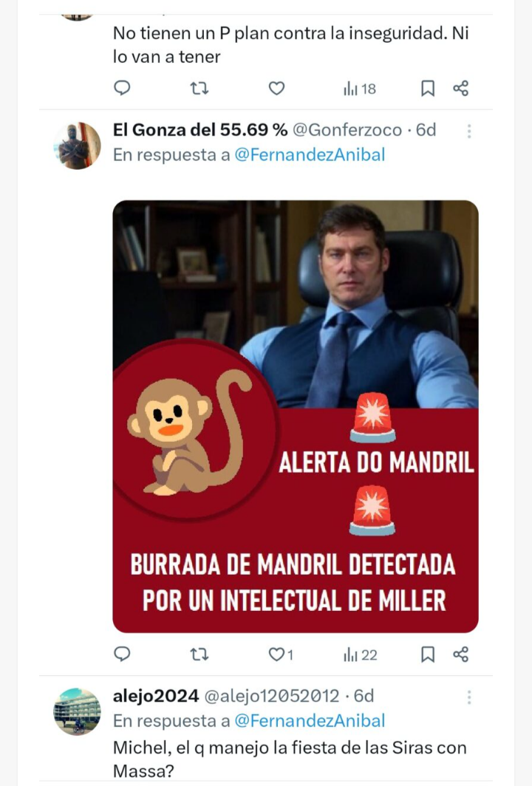Bookmark El Gonza's meme tweet

pyautogui.click(x=427, y=655)
